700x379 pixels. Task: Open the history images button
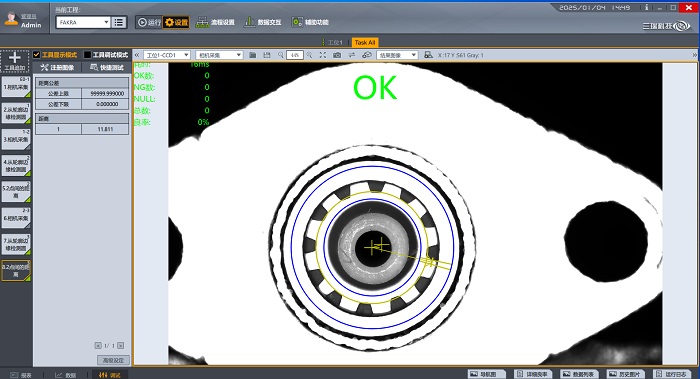click(625, 374)
